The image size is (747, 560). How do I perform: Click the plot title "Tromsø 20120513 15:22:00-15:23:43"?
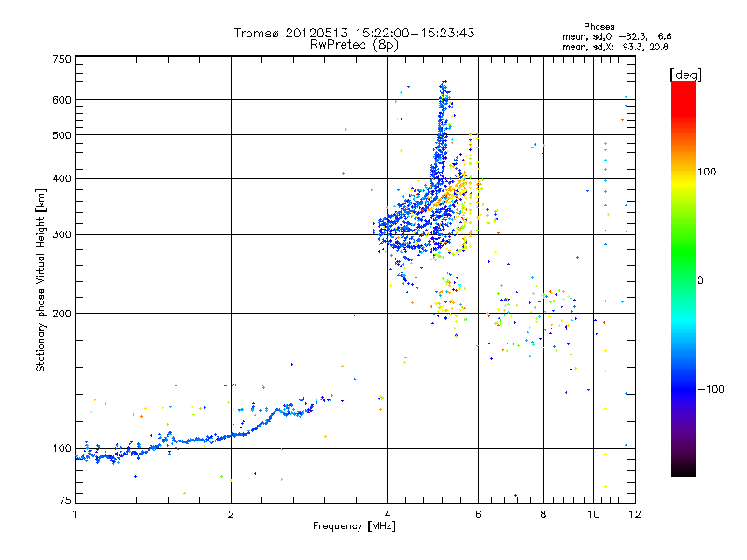click(x=355, y=33)
